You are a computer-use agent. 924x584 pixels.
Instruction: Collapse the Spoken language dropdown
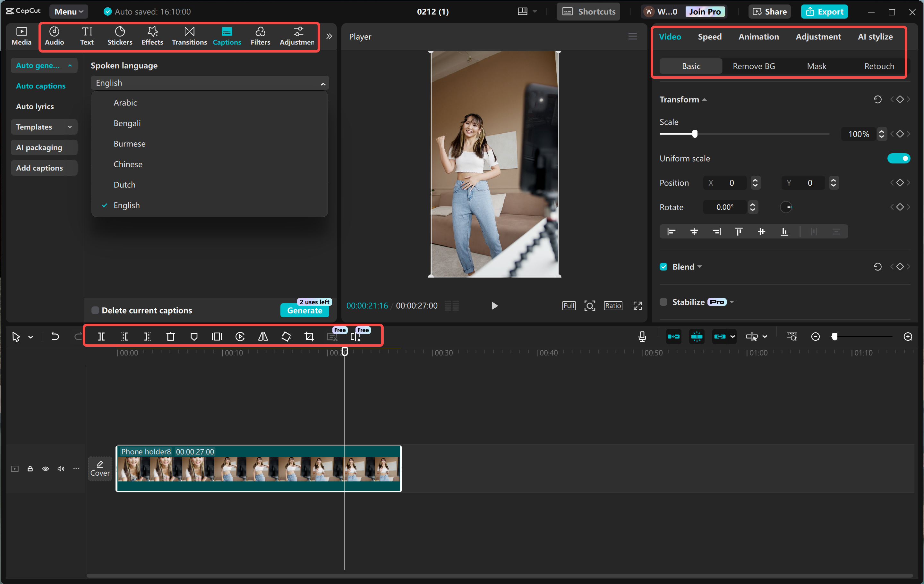click(x=323, y=82)
